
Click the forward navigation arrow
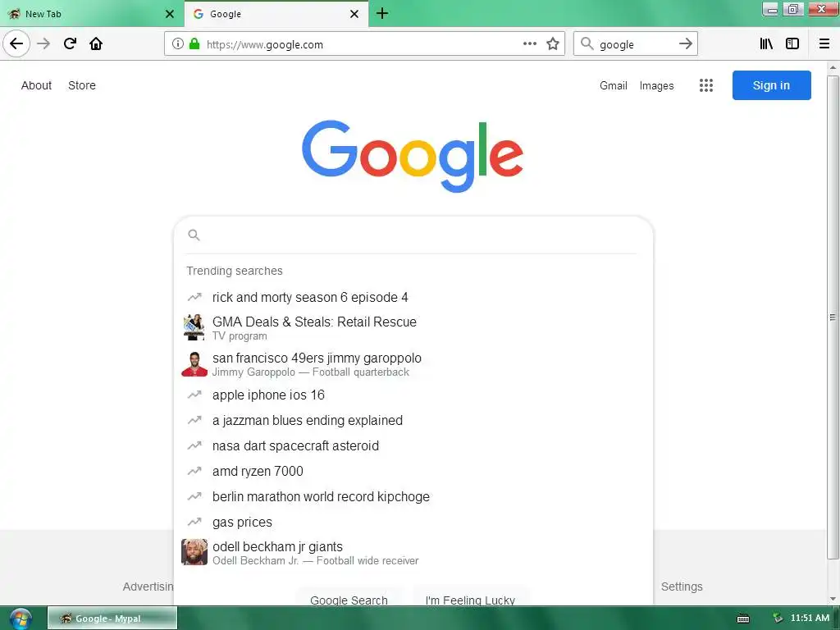pyautogui.click(x=43, y=43)
